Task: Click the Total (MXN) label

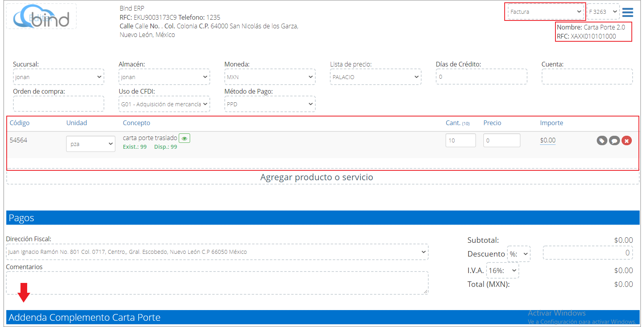Action: 489,284
